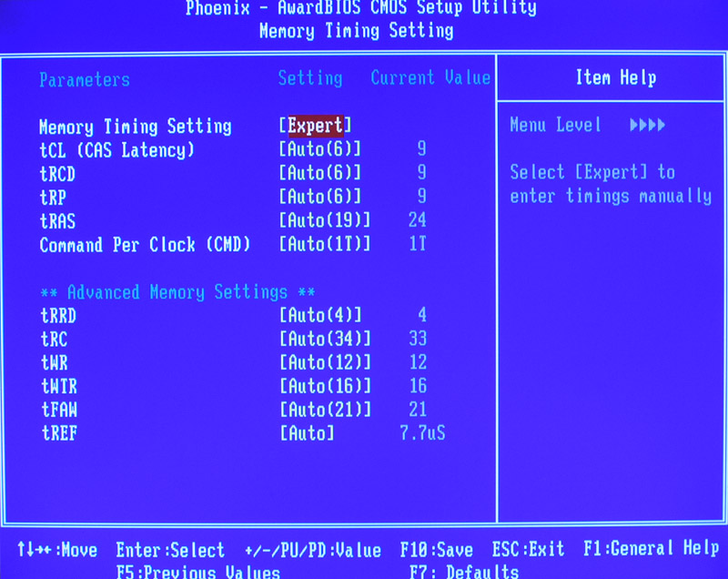Click the +/-/PU/PD:Value key hint
This screenshot has width=728, height=579.
tap(313, 551)
